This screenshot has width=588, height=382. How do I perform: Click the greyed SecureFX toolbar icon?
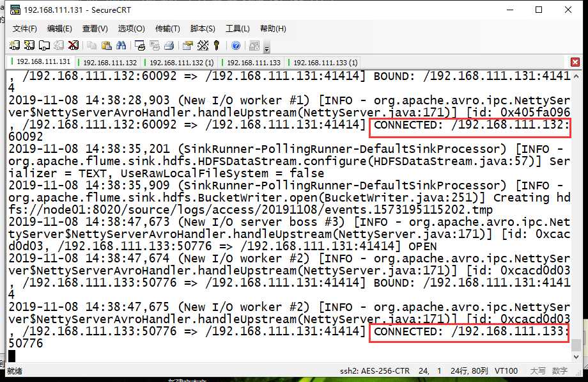point(254,45)
